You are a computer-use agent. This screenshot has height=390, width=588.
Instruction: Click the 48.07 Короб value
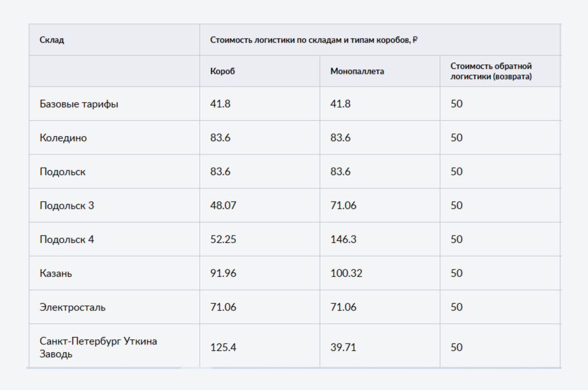[x=223, y=205]
